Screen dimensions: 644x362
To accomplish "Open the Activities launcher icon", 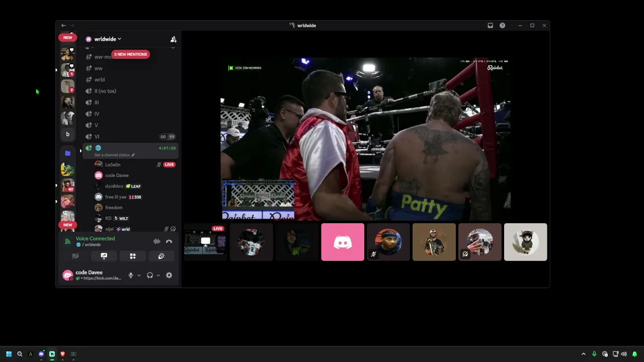I will [133, 256].
